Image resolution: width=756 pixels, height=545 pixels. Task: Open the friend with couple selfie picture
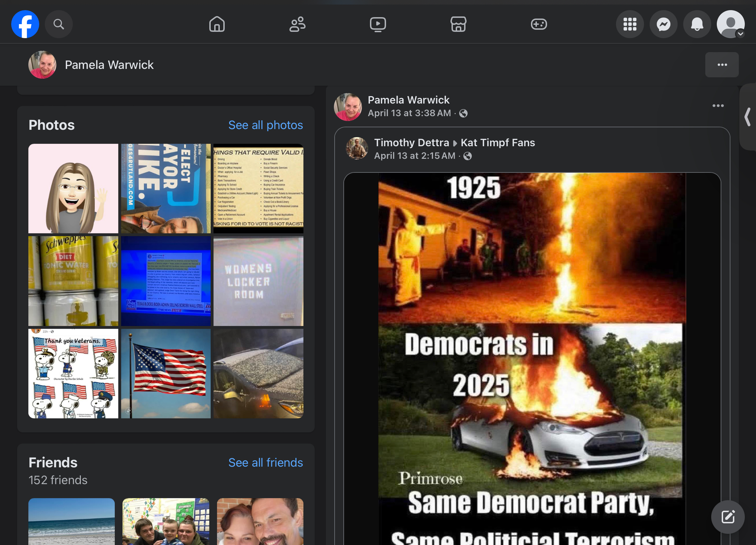coord(260,521)
